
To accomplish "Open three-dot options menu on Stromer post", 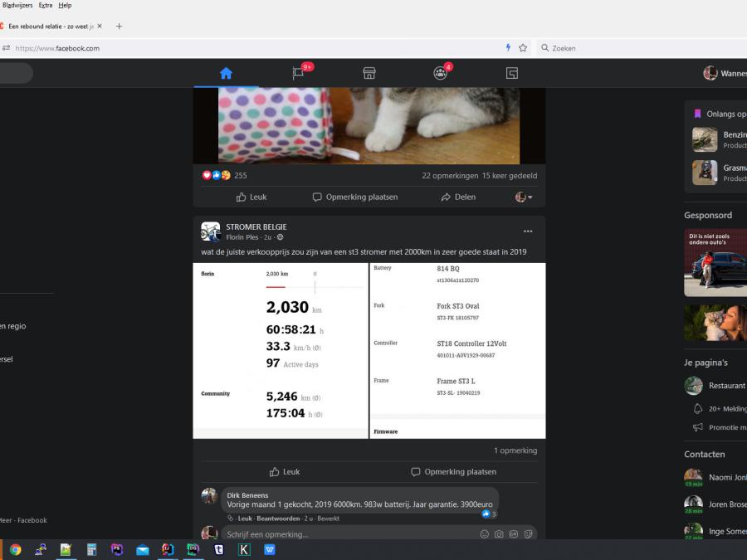I will [x=528, y=231].
